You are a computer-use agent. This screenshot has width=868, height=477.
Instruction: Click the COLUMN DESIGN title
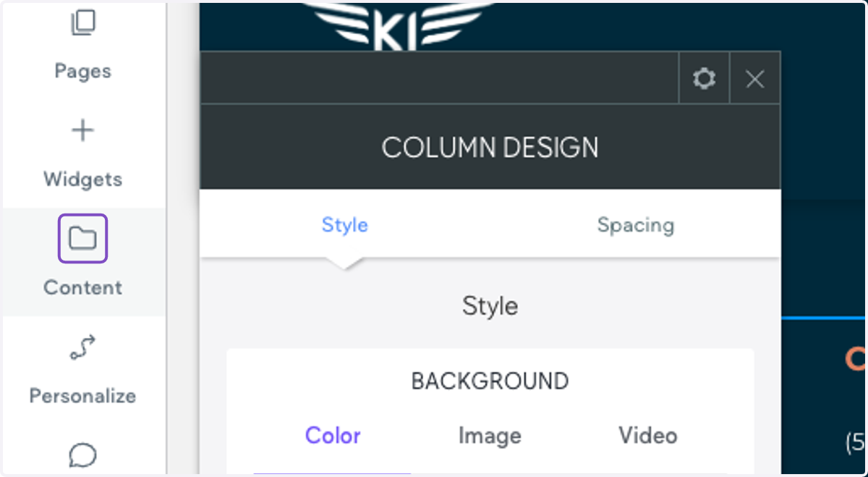coord(490,148)
